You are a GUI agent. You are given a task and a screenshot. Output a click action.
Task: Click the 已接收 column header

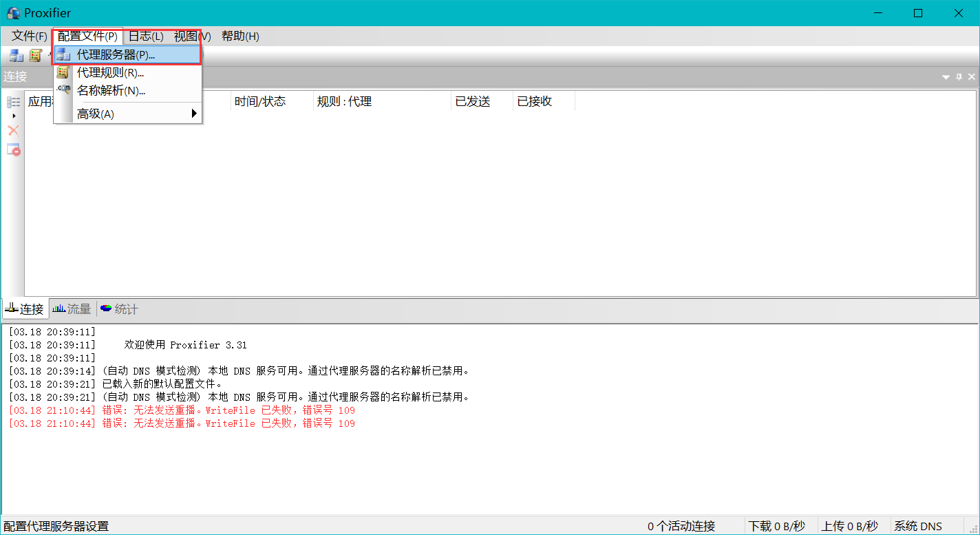[x=544, y=101]
